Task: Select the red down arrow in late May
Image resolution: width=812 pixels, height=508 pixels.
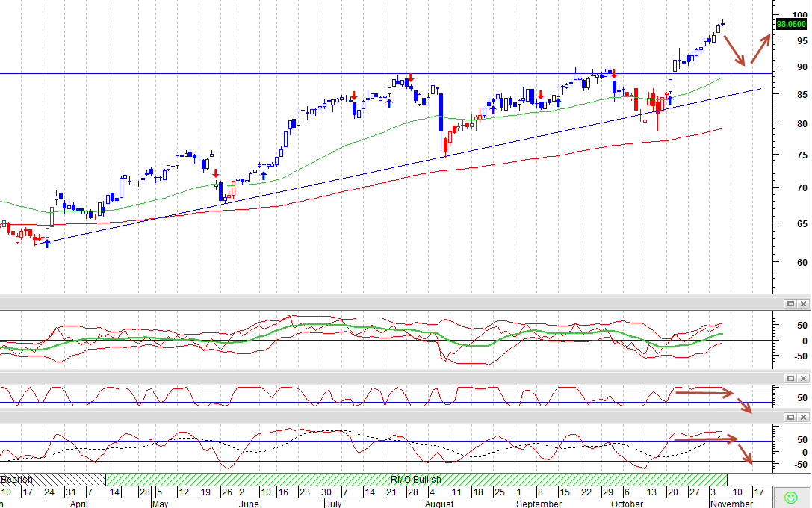Action: point(216,173)
